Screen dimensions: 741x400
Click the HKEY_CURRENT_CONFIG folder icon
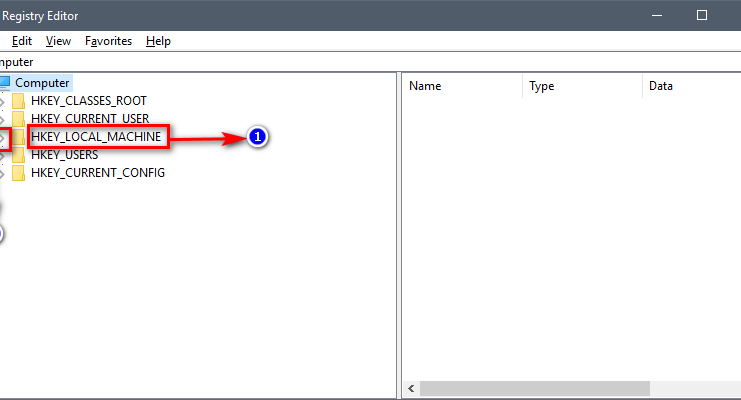tap(18, 173)
